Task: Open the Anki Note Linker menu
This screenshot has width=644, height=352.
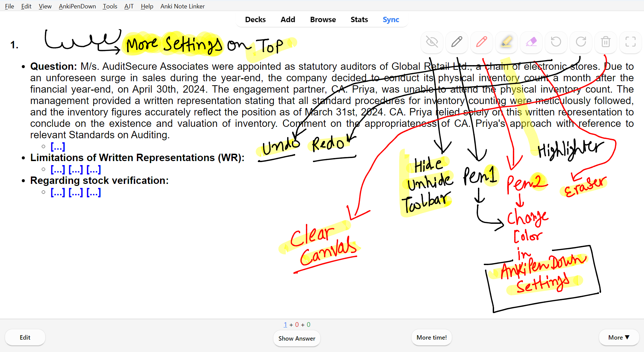Action: (182, 6)
